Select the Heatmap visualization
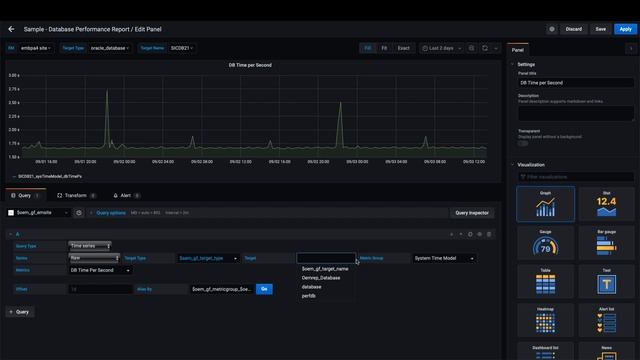Image resolution: width=640 pixels, height=360 pixels. 545,320
